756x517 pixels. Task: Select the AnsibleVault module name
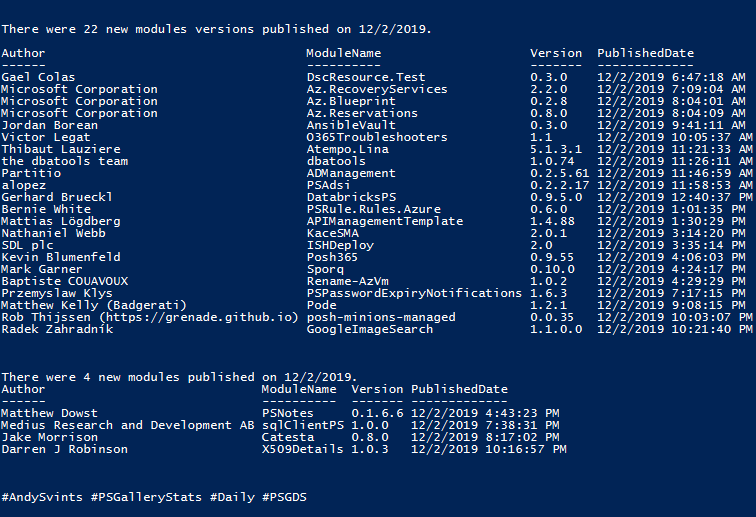point(351,125)
